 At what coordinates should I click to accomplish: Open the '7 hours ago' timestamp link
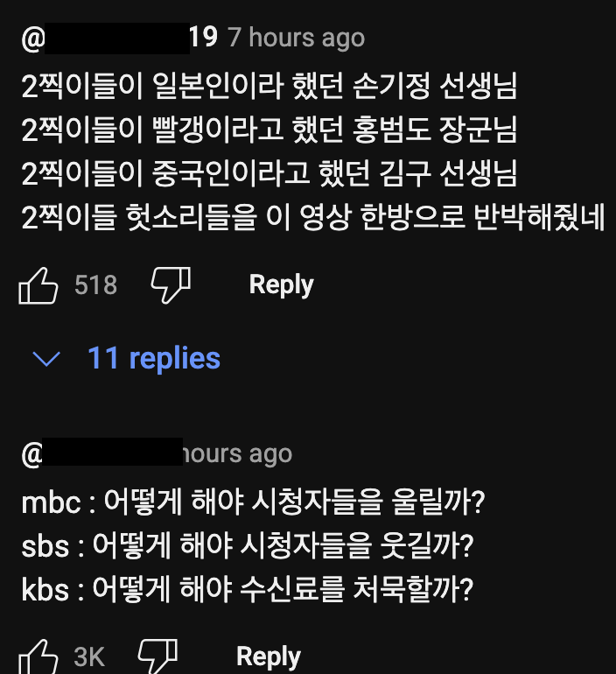point(296,39)
